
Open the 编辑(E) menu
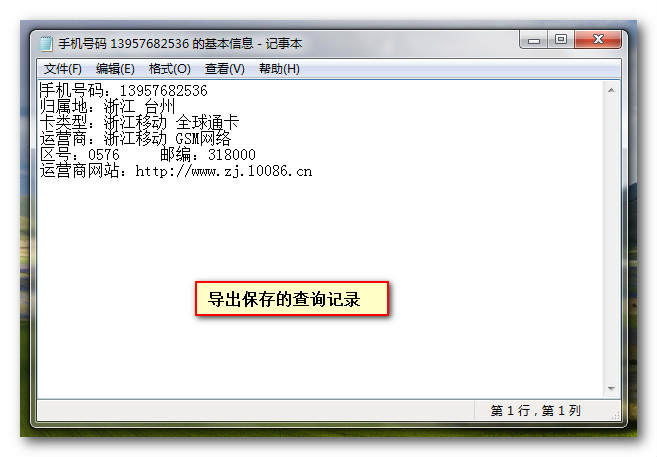pyautogui.click(x=115, y=69)
